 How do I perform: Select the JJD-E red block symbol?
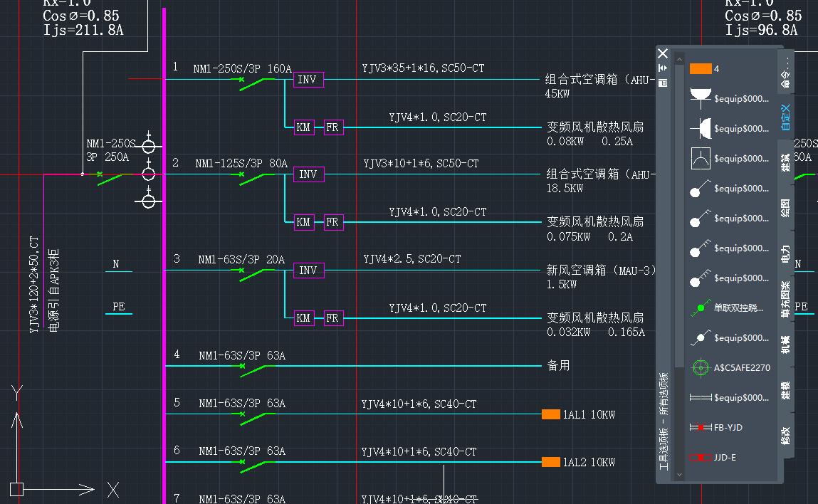pyautogui.click(x=701, y=457)
